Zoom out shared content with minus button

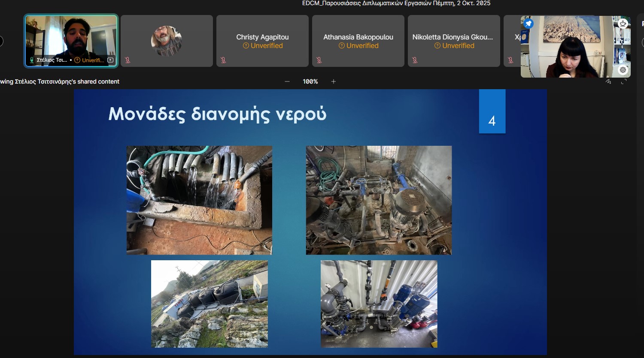coord(287,81)
